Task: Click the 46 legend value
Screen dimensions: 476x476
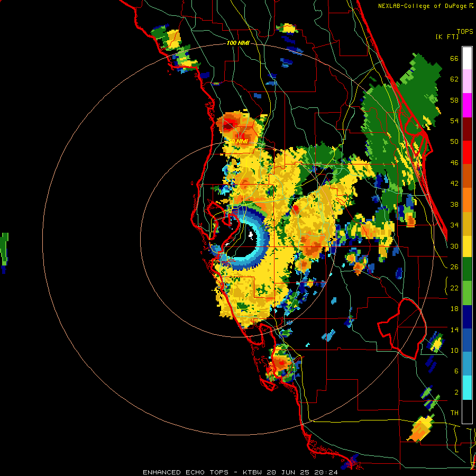Action: coord(454,163)
